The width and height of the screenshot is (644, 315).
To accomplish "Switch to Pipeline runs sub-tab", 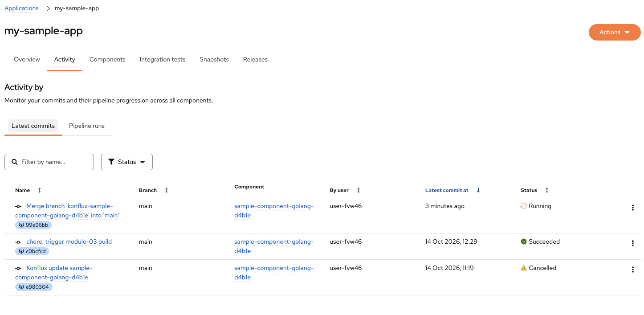I will (87, 126).
